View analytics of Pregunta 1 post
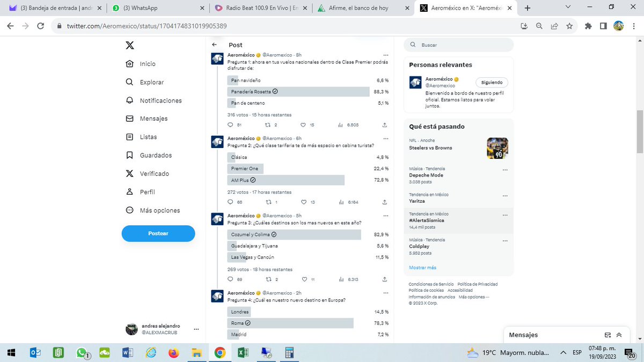Screen dimensions: 644x362 tap(340, 125)
